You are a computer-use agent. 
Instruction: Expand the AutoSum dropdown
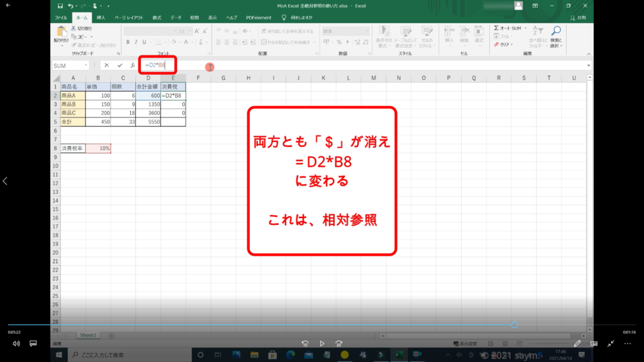point(524,28)
